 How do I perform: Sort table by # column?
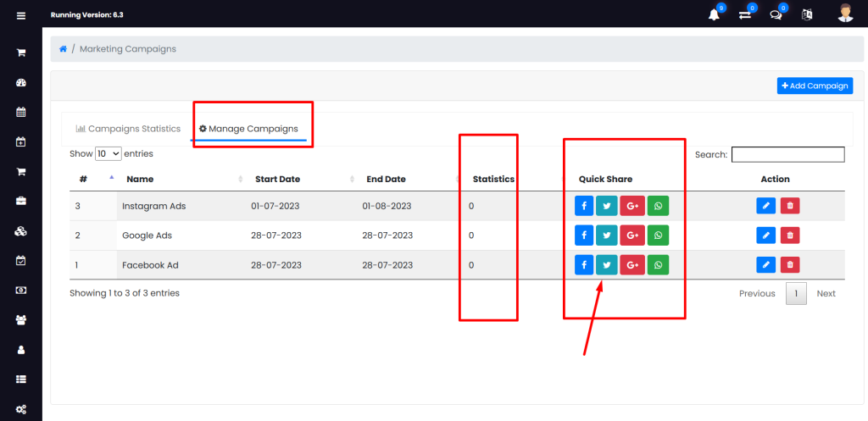click(93, 180)
